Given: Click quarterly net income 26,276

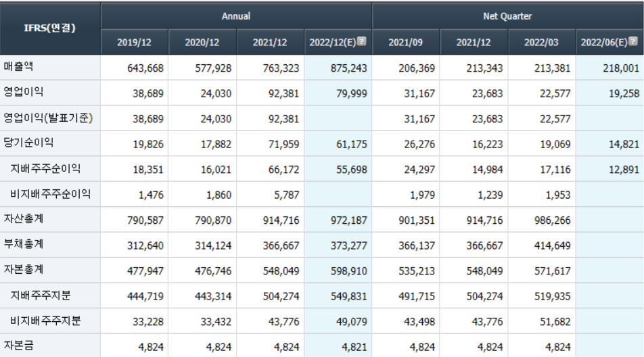Looking at the screenshot, I should tap(419, 145).
